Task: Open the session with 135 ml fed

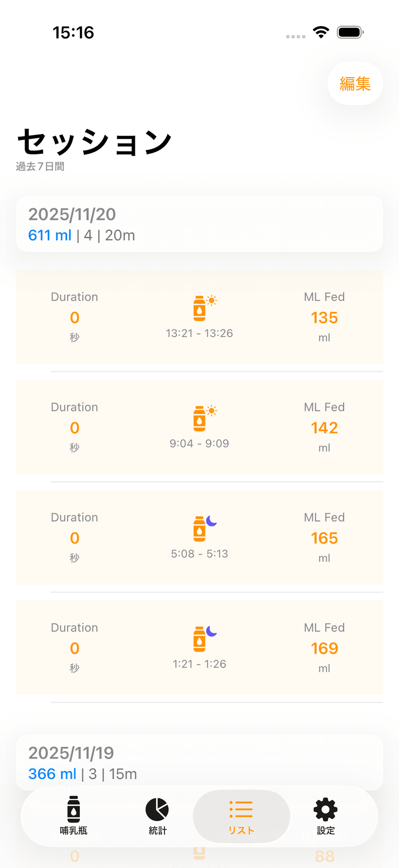Action: [324, 318]
